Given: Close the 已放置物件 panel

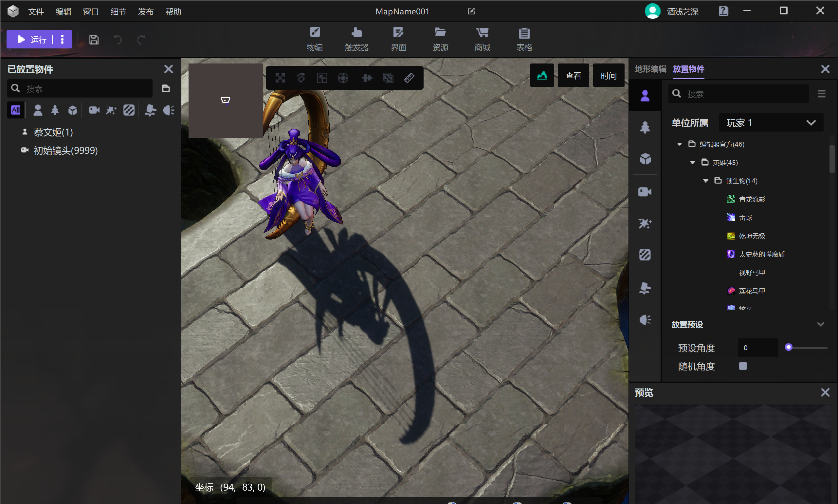Looking at the screenshot, I should click(x=169, y=69).
